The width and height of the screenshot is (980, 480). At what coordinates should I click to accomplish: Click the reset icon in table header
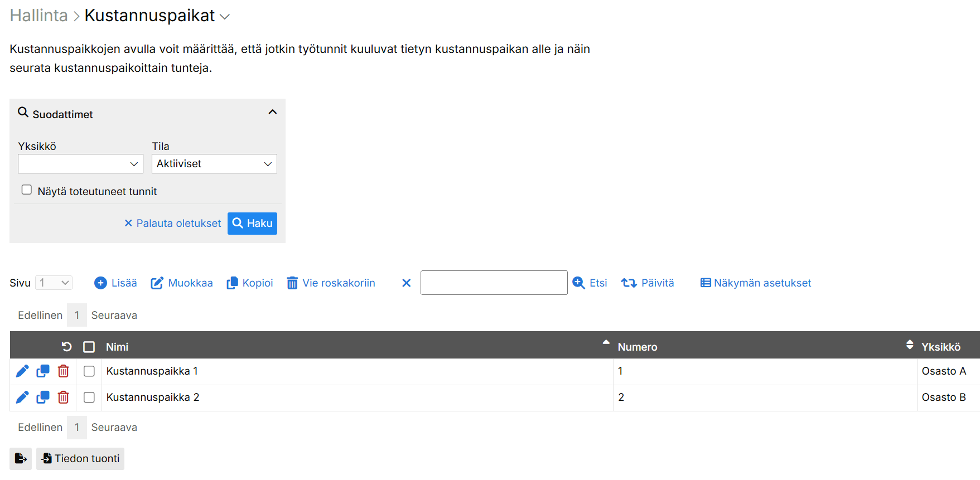[66, 347]
